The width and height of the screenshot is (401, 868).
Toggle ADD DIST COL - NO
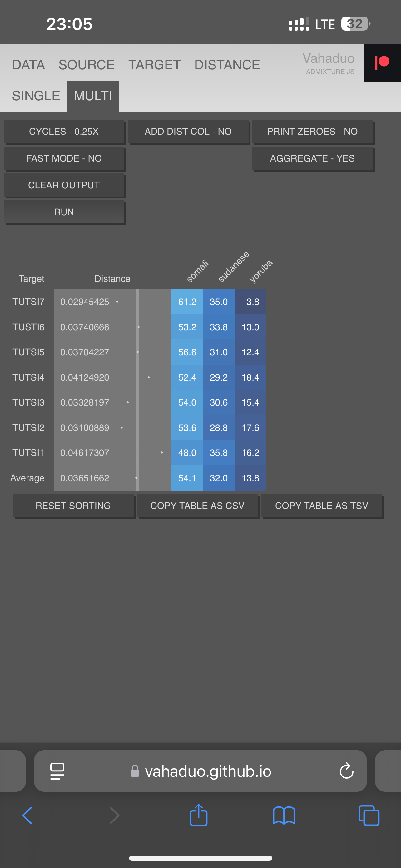pos(188,132)
